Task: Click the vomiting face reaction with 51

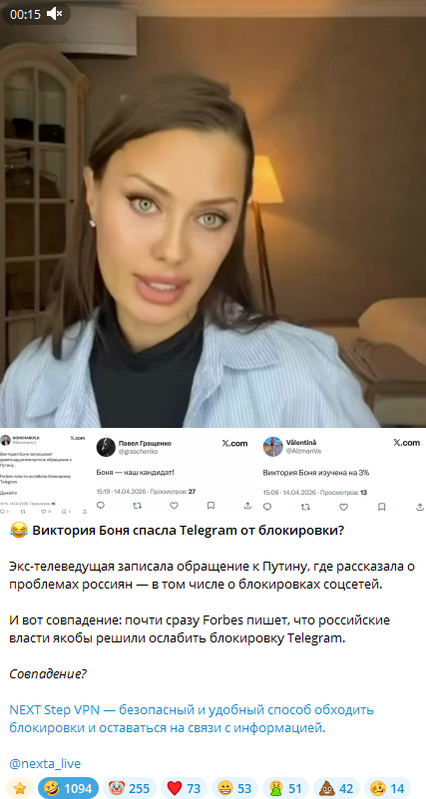Action: coord(284,788)
